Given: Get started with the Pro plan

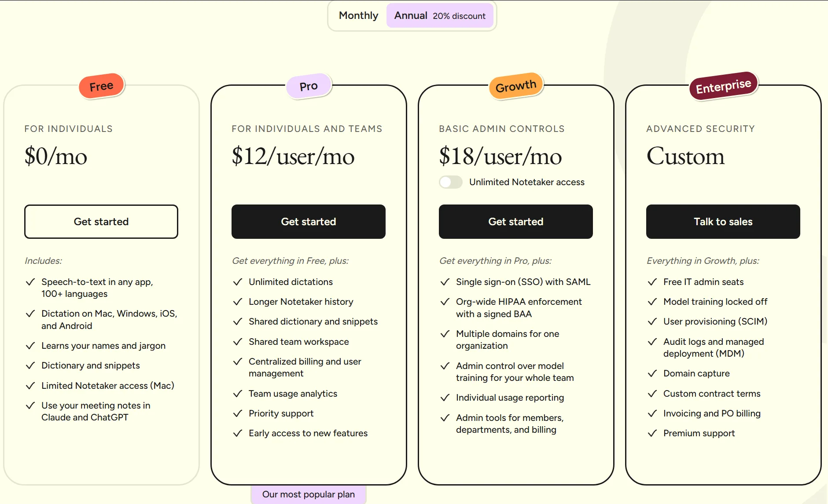Looking at the screenshot, I should (309, 222).
